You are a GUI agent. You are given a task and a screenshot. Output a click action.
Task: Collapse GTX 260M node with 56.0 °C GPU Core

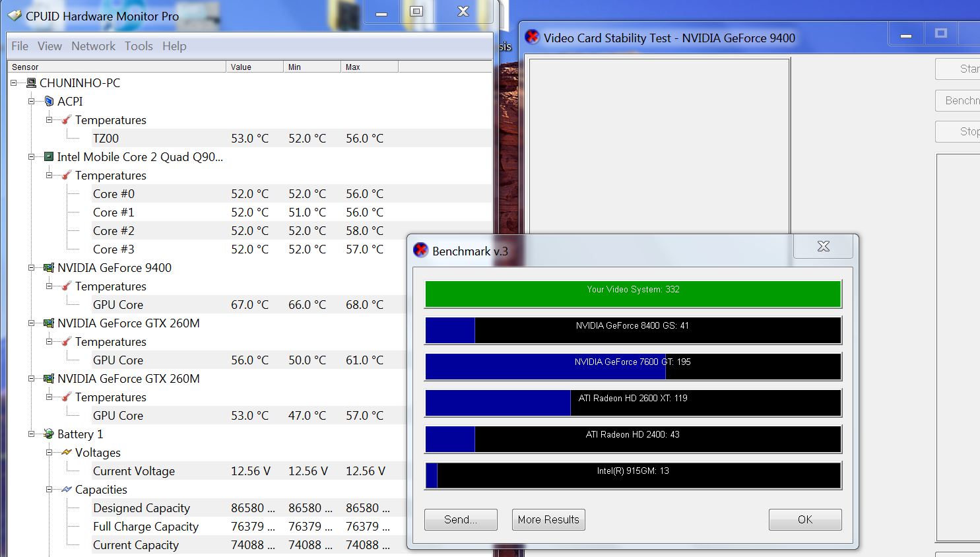[x=31, y=323]
